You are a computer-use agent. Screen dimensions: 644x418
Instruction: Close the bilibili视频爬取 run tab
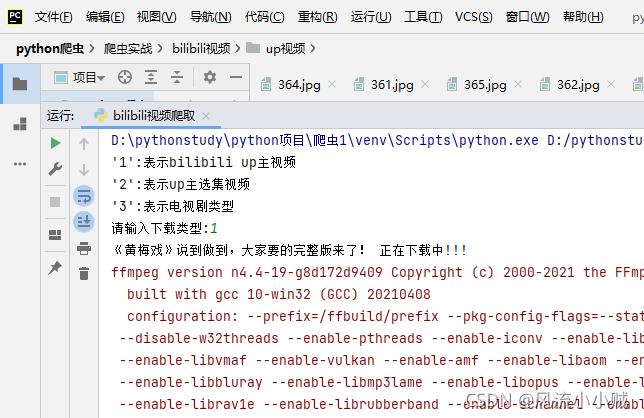(206, 116)
